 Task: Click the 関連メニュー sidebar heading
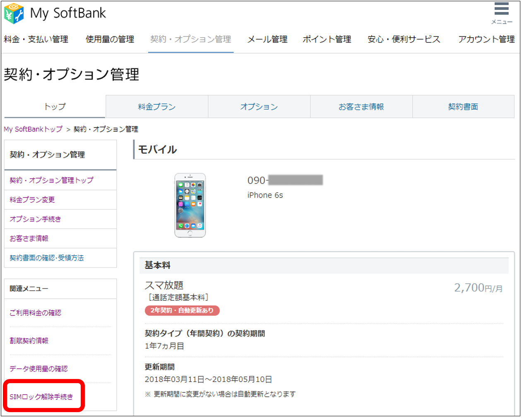29,289
